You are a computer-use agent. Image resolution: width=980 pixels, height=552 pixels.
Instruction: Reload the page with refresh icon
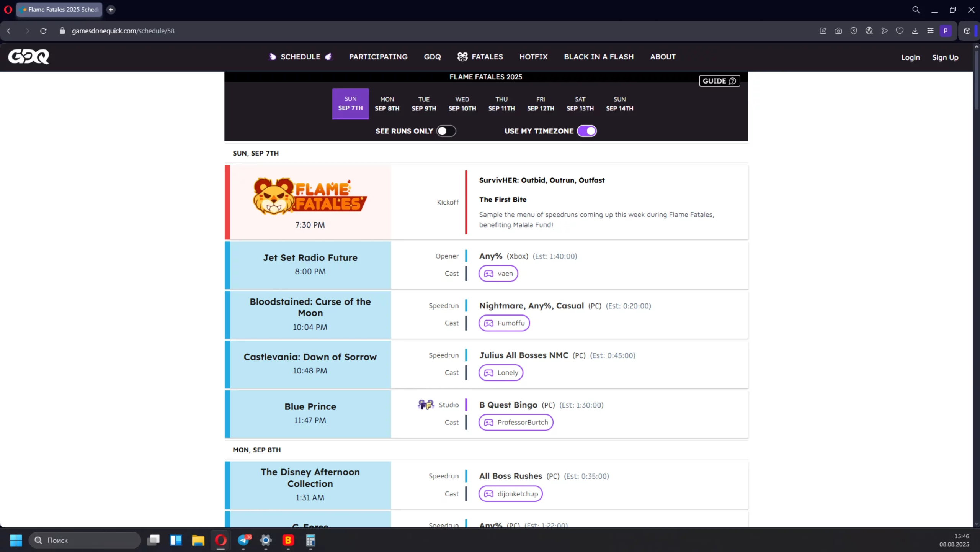pyautogui.click(x=43, y=31)
